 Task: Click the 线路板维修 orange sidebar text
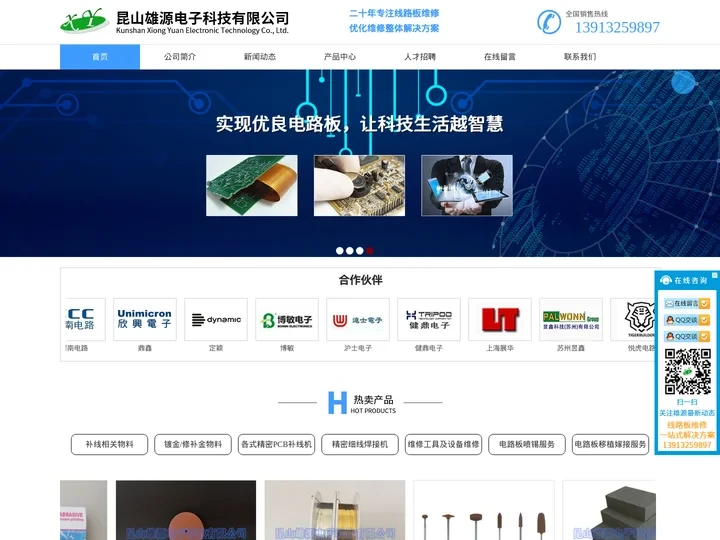687,425
